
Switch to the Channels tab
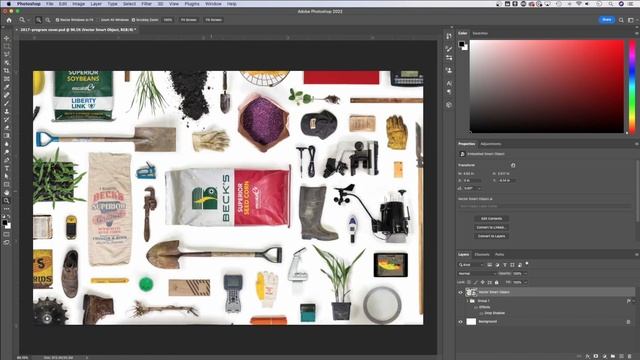tap(482, 255)
